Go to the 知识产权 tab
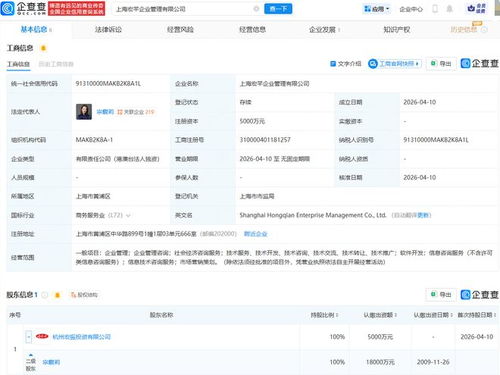 [x=397, y=29]
